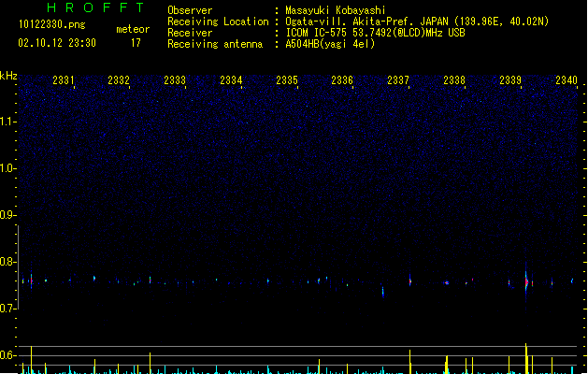Click the 2336 time marker
Screen dimensions: 588x374
click(342, 80)
